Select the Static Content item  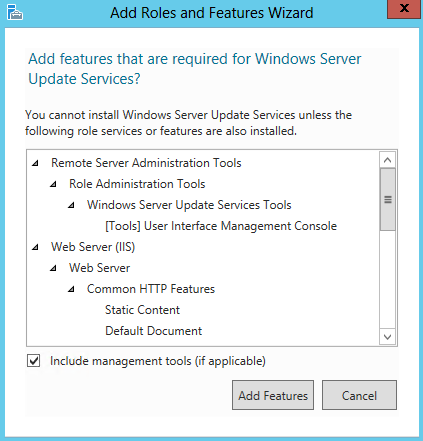click(x=142, y=310)
